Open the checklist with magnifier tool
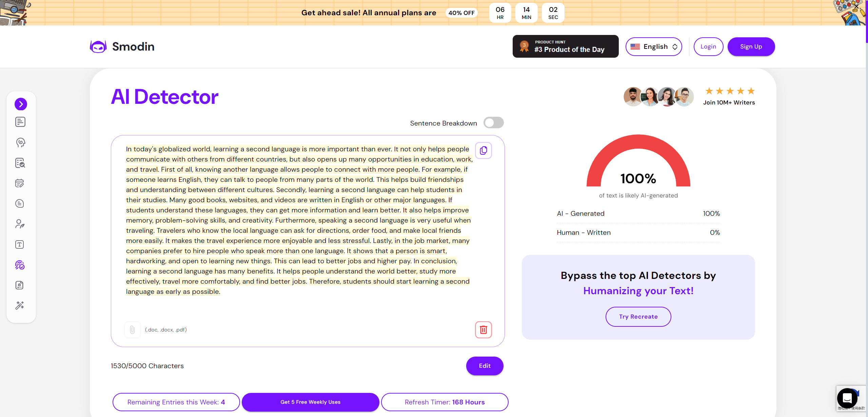 (20, 163)
